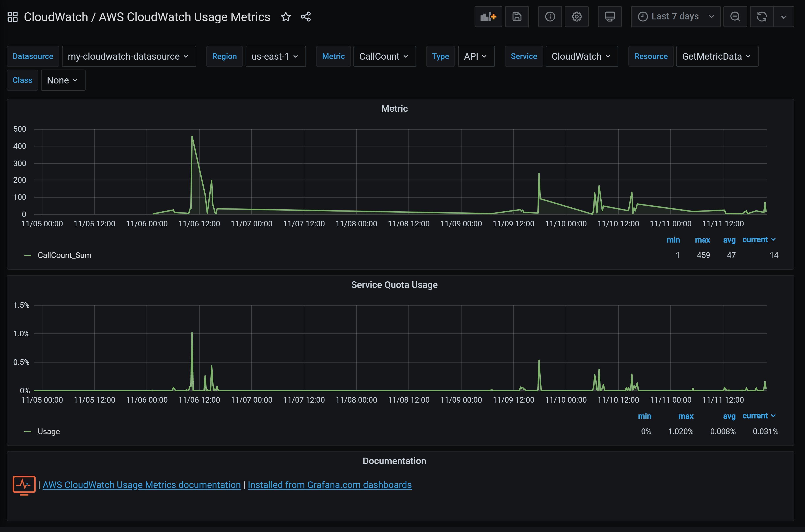Image resolution: width=805 pixels, height=532 pixels.
Task: Open the Region us-east-1 dropdown
Action: [275, 56]
